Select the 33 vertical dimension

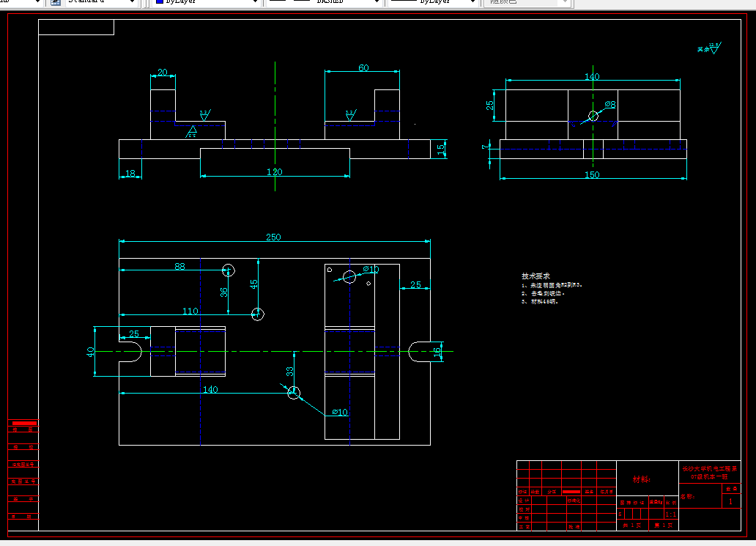tap(289, 372)
